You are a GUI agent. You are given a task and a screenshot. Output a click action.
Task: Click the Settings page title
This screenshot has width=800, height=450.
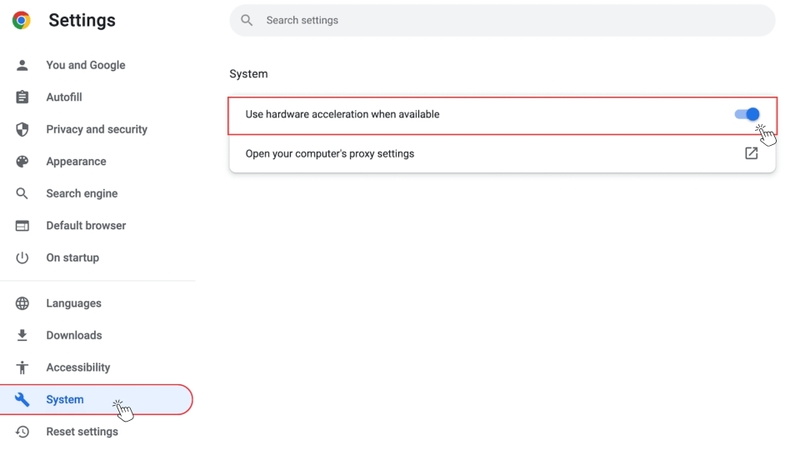pos(82,20)
